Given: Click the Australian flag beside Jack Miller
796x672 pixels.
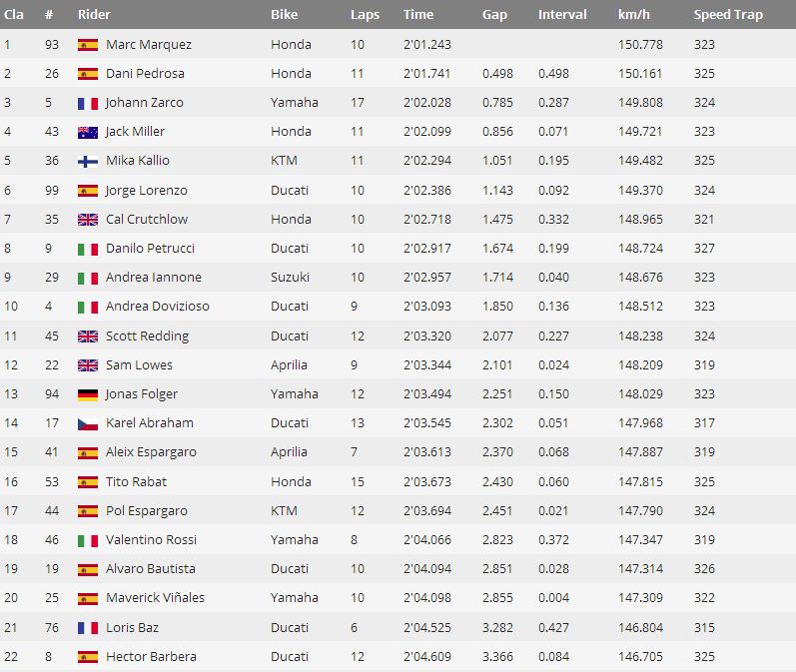Looking at the screenshot, I should pyautogui.click(x=87, y=133).
